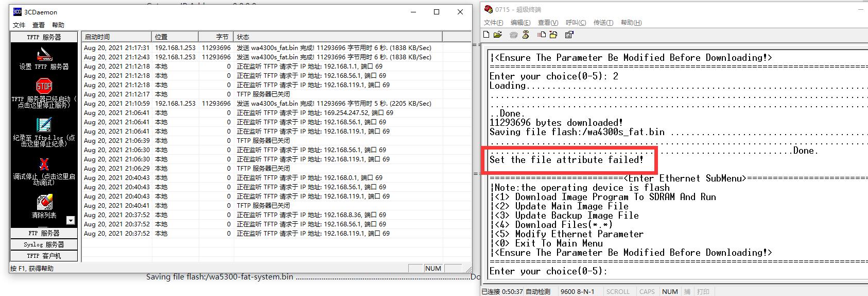The width and height of the screenshot is (868, 296).
Task: Click 设置 TFTP 服务器 label
Action: point(44,67)
